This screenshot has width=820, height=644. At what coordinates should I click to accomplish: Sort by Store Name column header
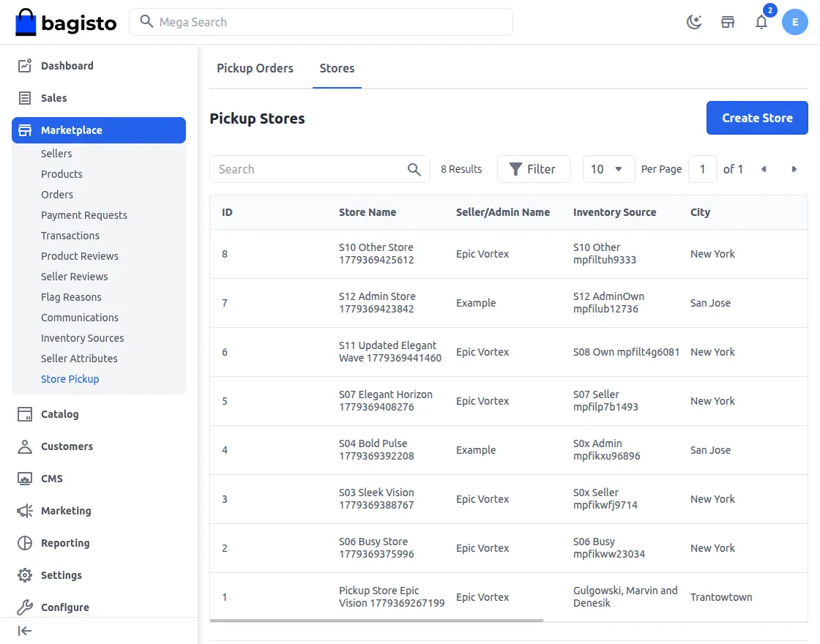click(367, 212)
